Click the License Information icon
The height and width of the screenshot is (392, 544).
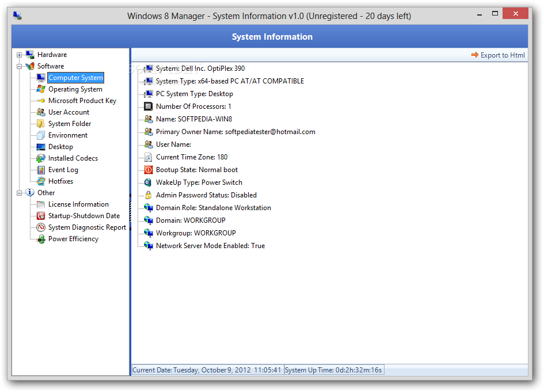(x=41, y=204)
